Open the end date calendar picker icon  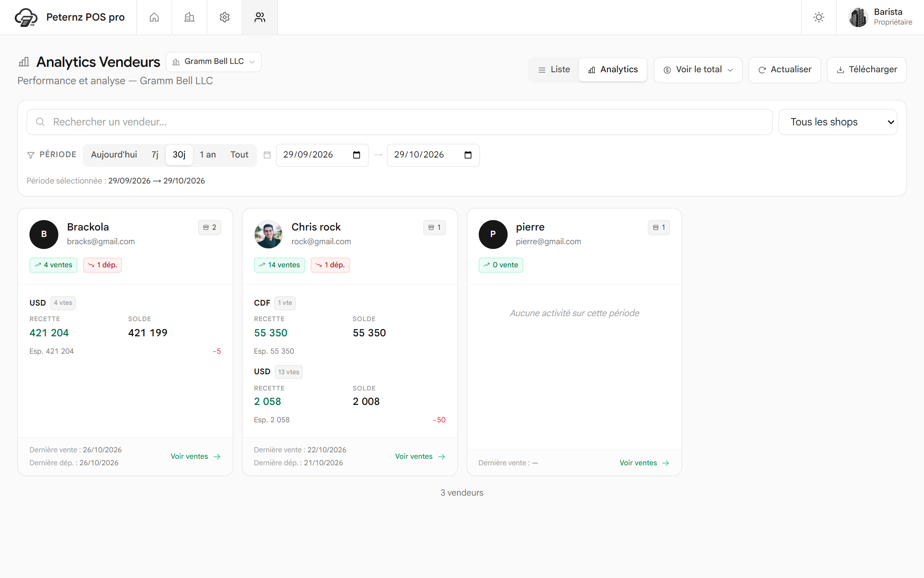point(468,155)
